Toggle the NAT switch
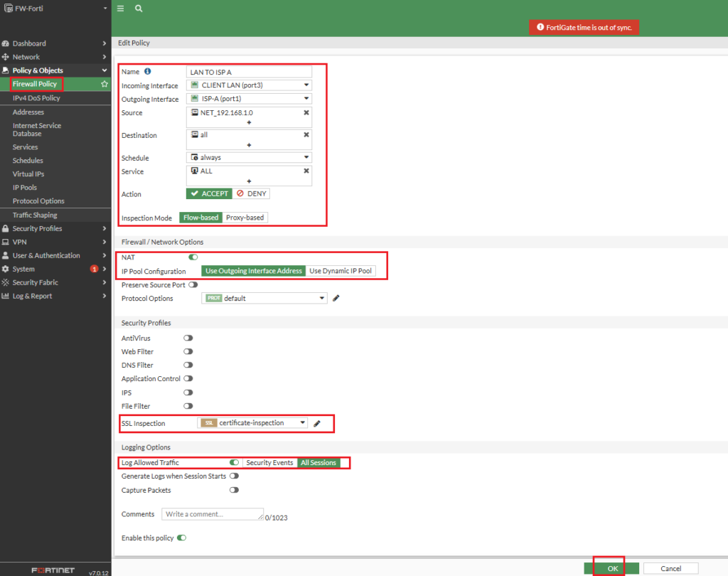 (x=193, y=257)
